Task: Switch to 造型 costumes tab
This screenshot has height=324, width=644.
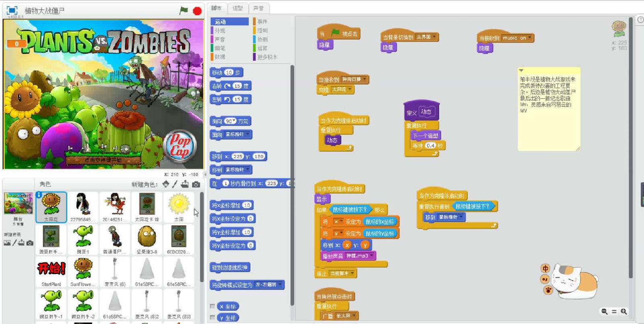Action: 238,8
